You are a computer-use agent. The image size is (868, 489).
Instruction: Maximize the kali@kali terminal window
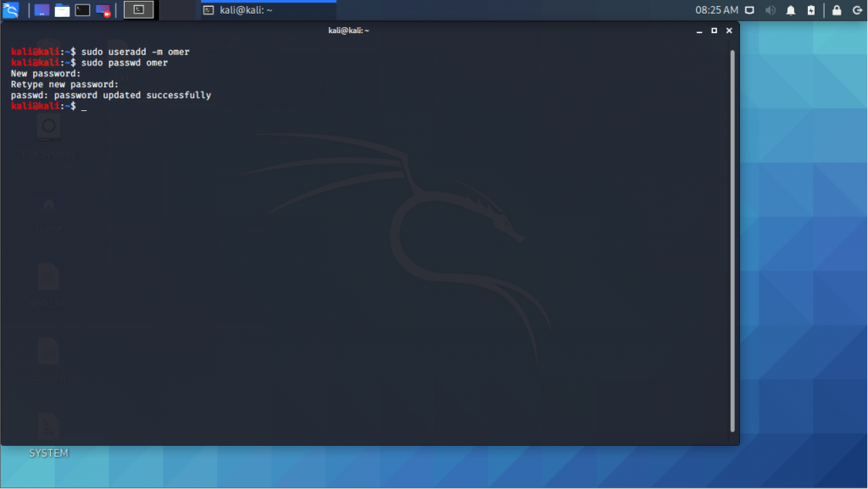tap(714, 31)
